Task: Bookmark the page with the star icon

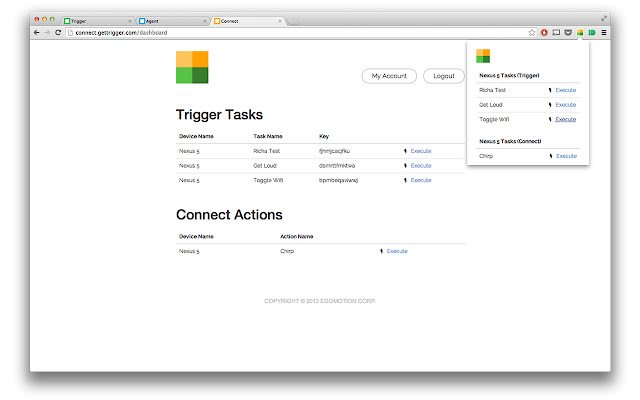Action: click(x=531, y=33)
